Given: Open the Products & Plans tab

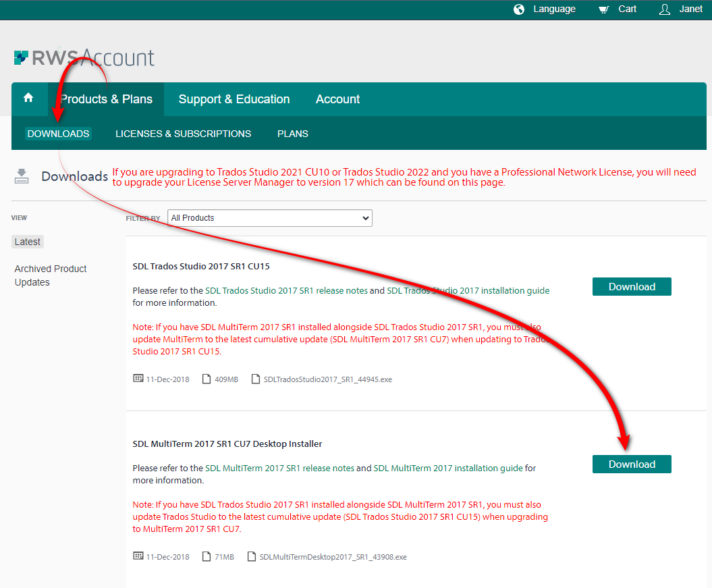Looking at the screenshot, I should click(106, 99).
